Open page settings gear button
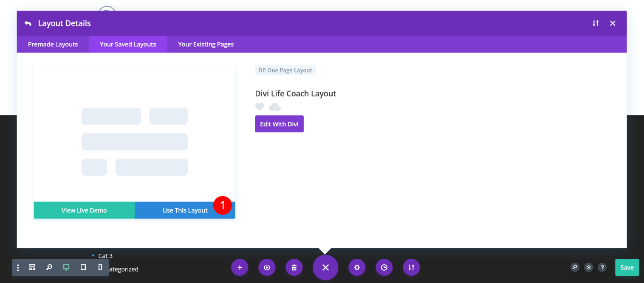Image resolution: width=644 pixels, height=283 pixels. click(357, 267)
